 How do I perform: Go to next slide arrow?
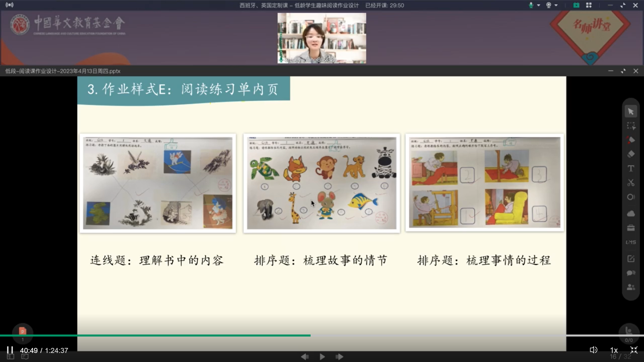[x=339, y=357]
